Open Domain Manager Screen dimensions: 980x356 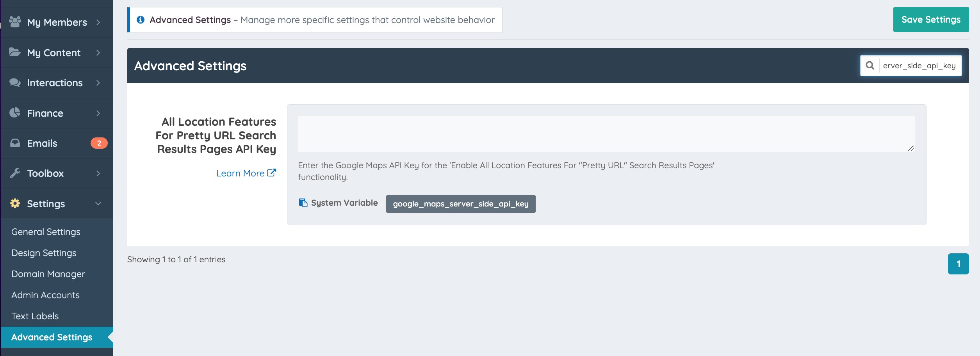[48, 274]
